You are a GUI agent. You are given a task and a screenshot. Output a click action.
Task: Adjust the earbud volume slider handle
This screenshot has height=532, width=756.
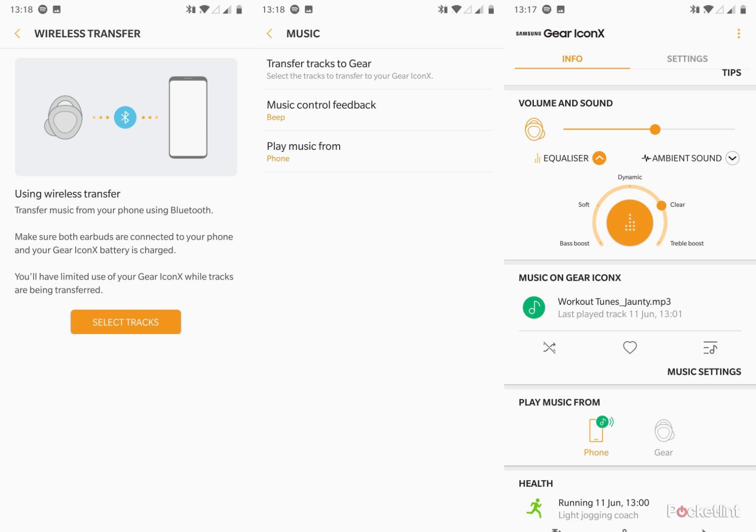[x=655, y=129]
